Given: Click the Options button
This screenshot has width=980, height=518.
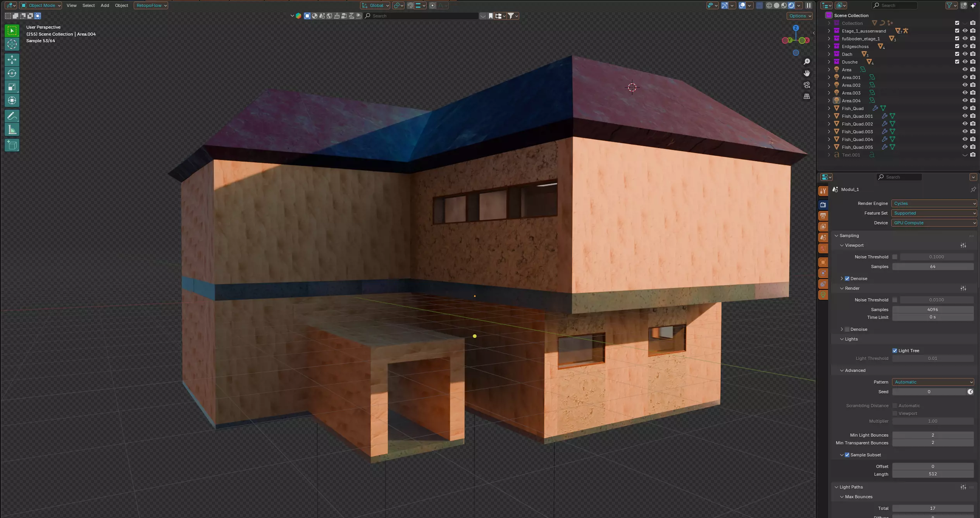Looking at the screenshot, I should (799, 16).
